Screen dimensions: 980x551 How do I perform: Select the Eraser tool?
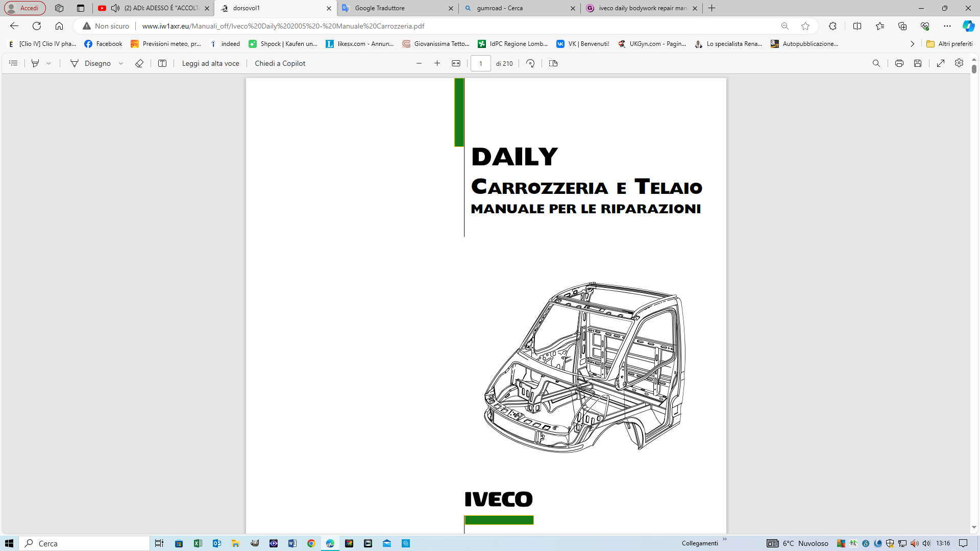point(139,63)
